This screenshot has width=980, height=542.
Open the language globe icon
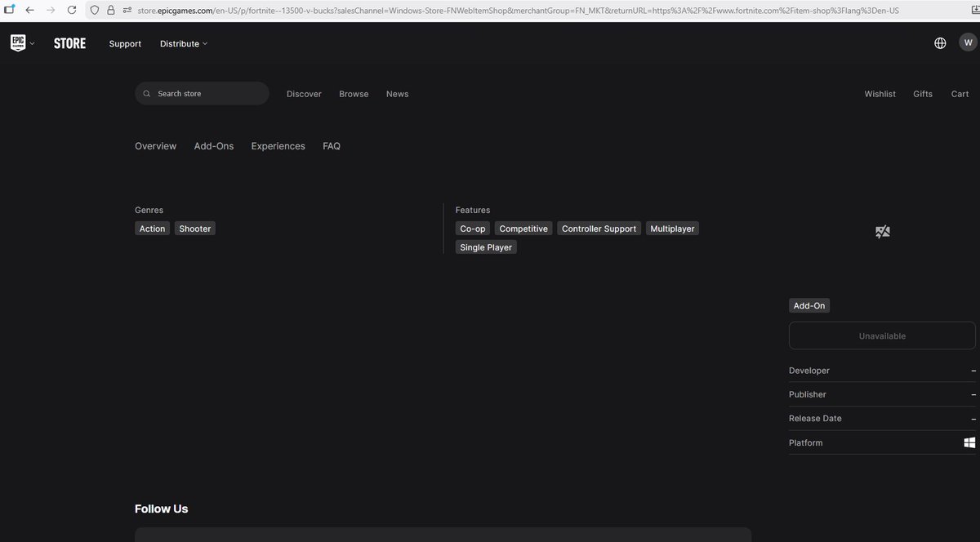tap(940, 43)
